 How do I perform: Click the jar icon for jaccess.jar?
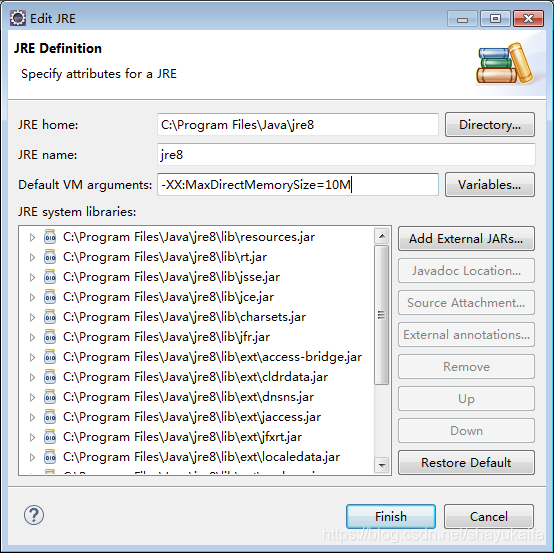click(50, 417)
